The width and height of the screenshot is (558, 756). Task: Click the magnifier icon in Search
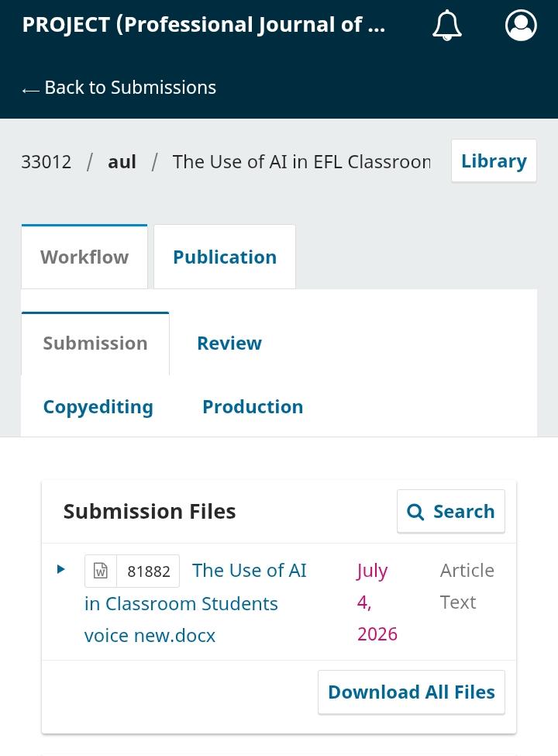point(415,512)
